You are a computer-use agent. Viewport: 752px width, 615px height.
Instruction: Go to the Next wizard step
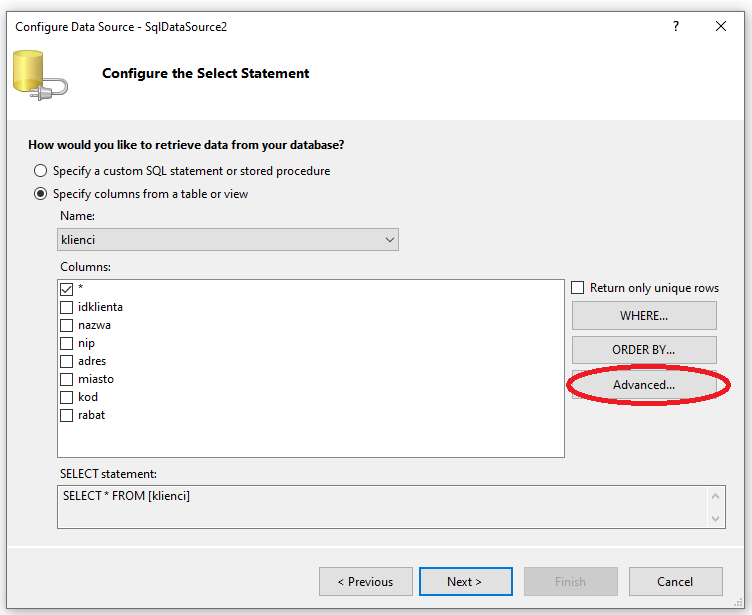[x=465, y=581]
